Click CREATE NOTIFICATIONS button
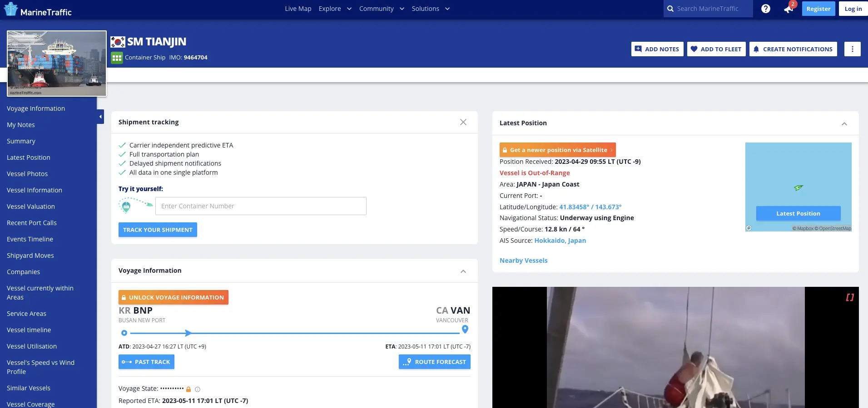The height and width of the screenshot is (408, 868). pyautogui.click(x=793, y=49)
